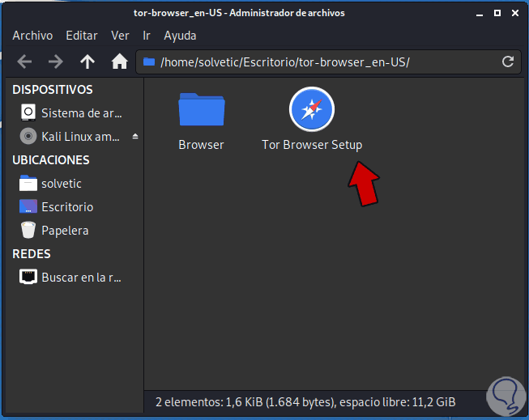Click the status bar text showing 2 elementos
Viewport: 529px width, 420px height.
[305, 402]
